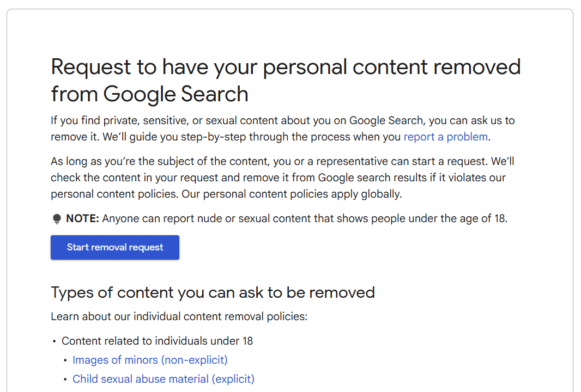Click the note lightbulb icon
This screenshot has height=392, width=581.
pos(57,218)
